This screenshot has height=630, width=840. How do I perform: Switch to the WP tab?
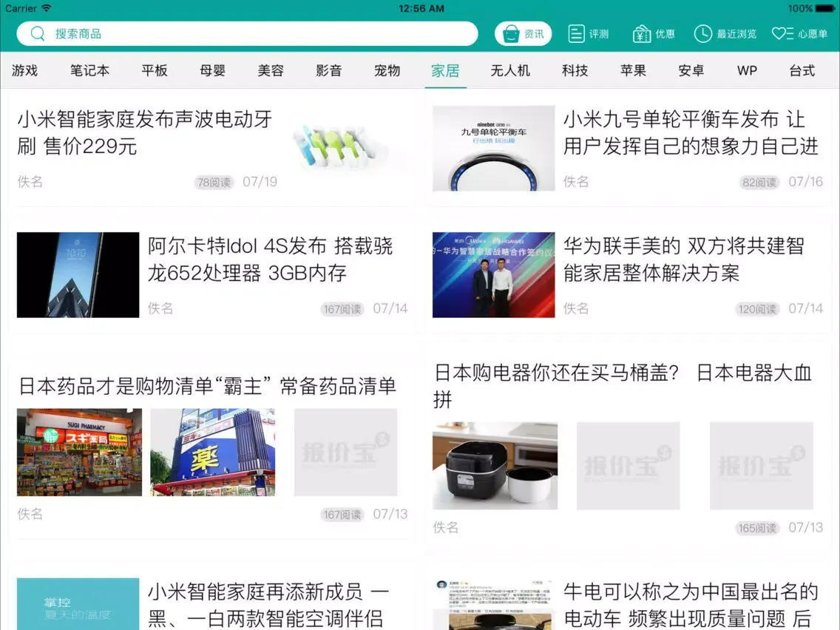pos(747,70)
